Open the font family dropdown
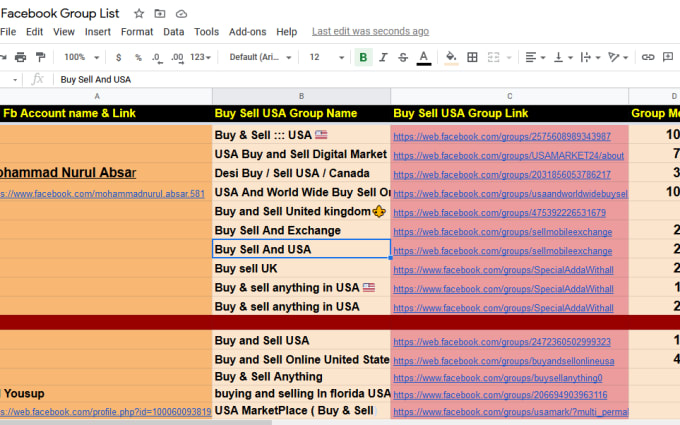The image size is (680, 425). click(x=260, y=57)
